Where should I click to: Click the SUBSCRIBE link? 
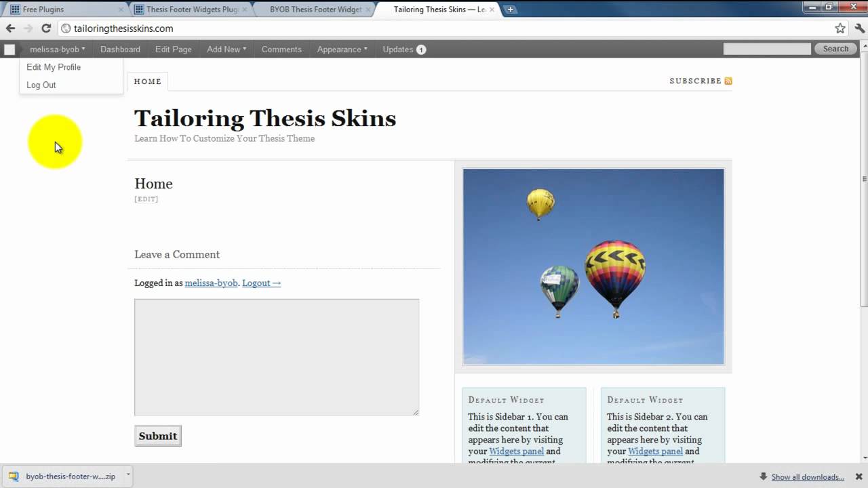coord(695,81)
